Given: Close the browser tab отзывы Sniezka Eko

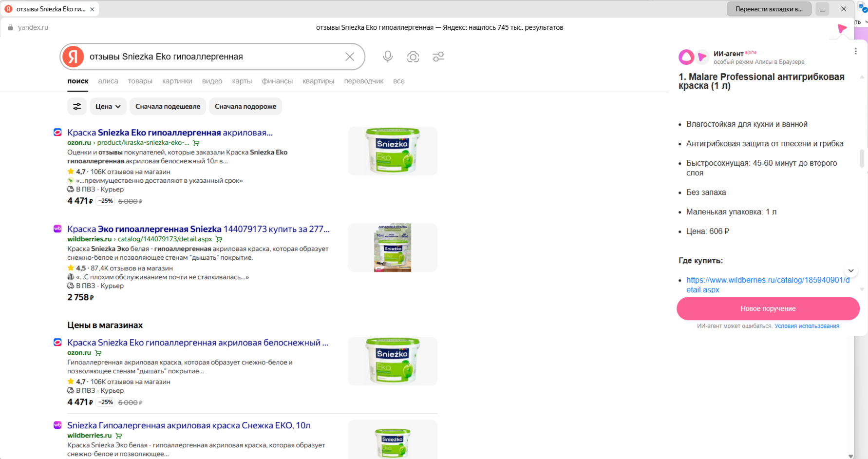Looking at the screenshot, I should point(92,9).
